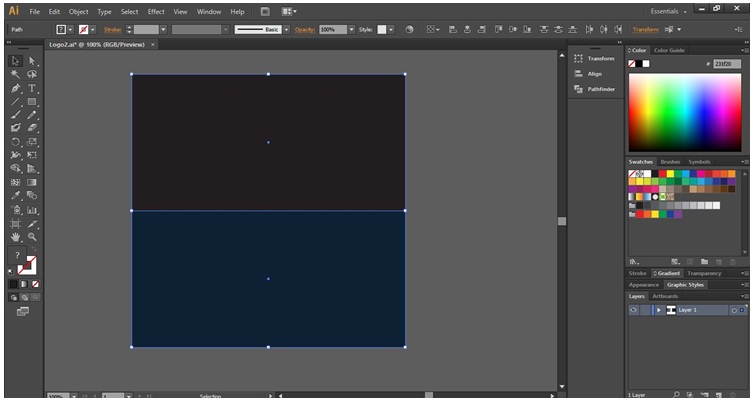Select the Direct Selection tool

click(x=32, y=61)
